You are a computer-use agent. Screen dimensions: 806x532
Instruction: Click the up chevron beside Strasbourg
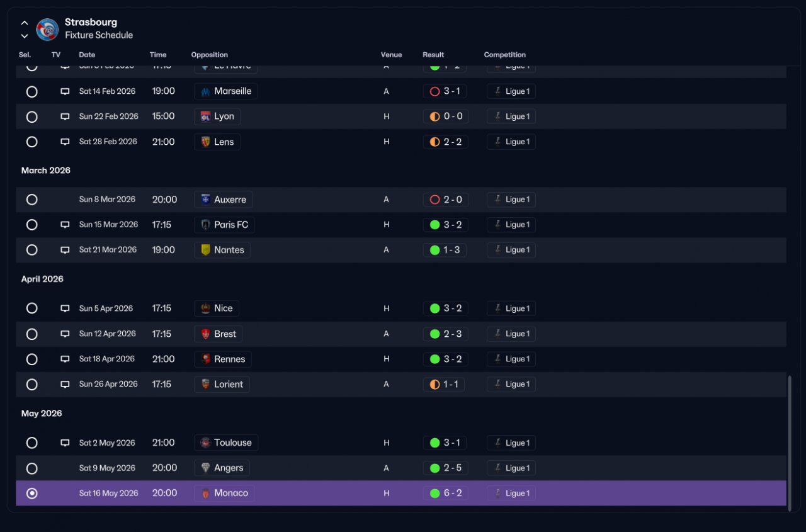25,23
